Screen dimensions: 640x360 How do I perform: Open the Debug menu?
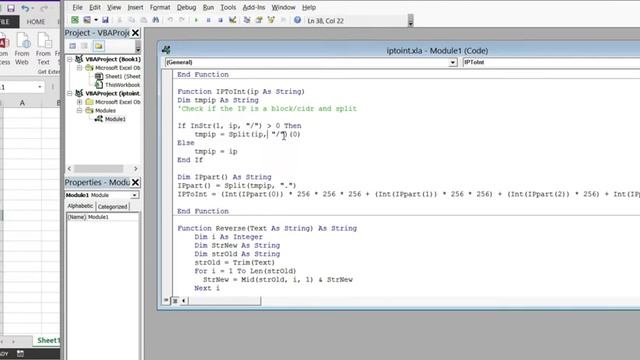click(x=186, y=7)
